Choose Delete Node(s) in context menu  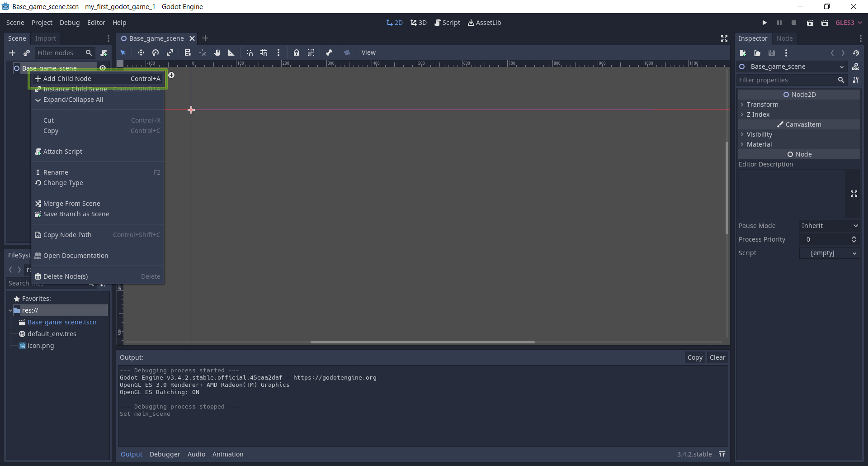(98, 276)
